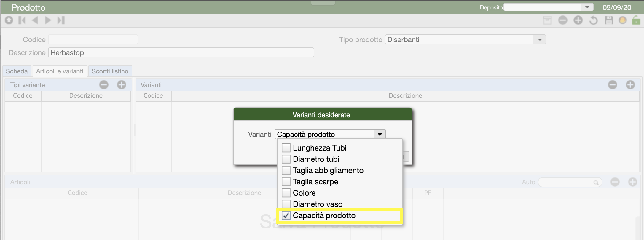Click the undo/revert arrow icon
Image resolution: width=644 pixels, height=240 pixels.
click(x=593, y=20)
